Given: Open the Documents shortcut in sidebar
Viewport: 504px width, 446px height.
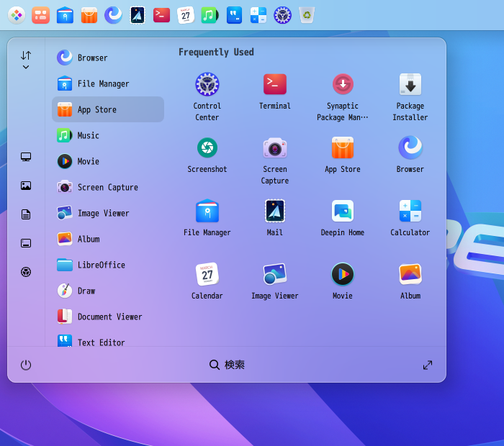Looking at the screenshot, I should 26,214.
